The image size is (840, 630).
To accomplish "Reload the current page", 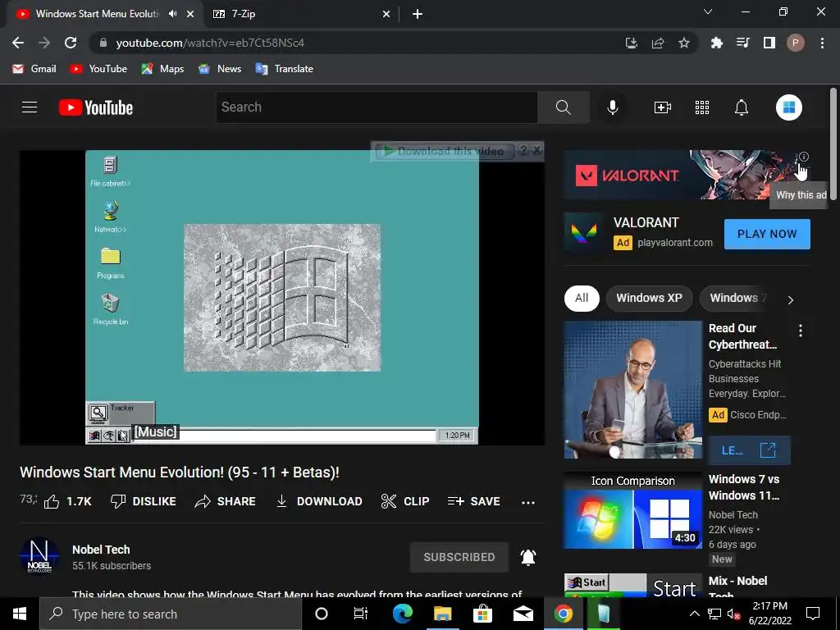I will coord(71,43).
